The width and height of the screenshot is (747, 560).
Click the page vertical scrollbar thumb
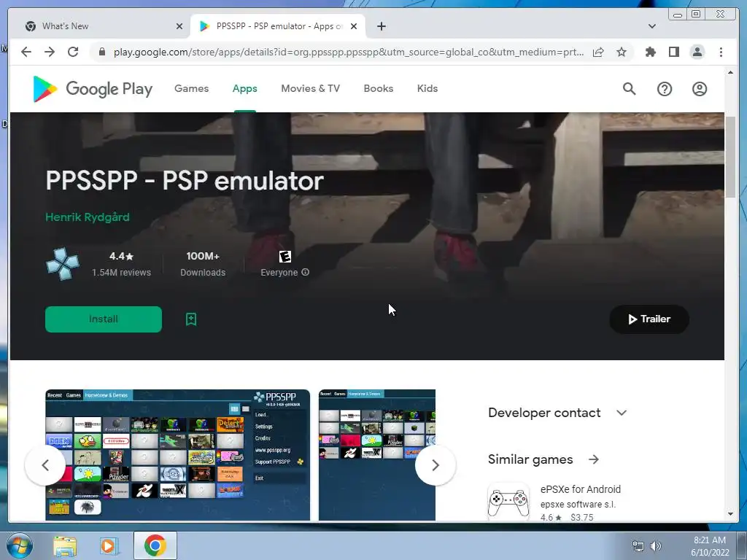[731, 157]
